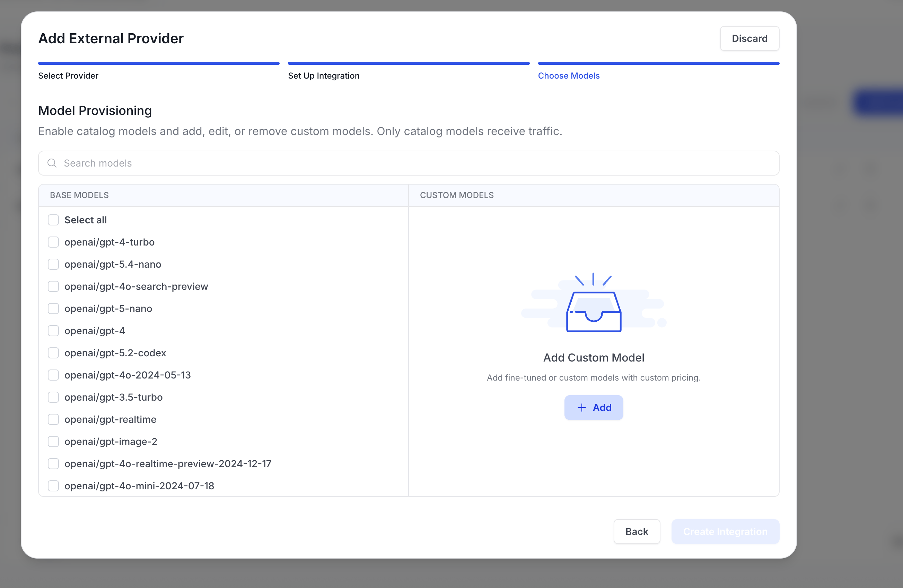Viewport: 903px width, 588px height.
Task: Click the plus icon on Add button
Action: click(x=582, y=408)
